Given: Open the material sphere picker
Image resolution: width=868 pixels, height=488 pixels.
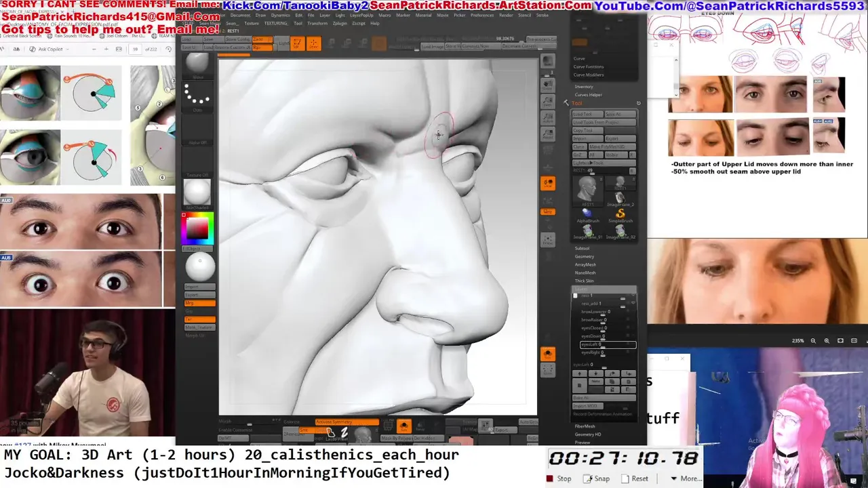Looking at the screenshot, I should point(197,192).
